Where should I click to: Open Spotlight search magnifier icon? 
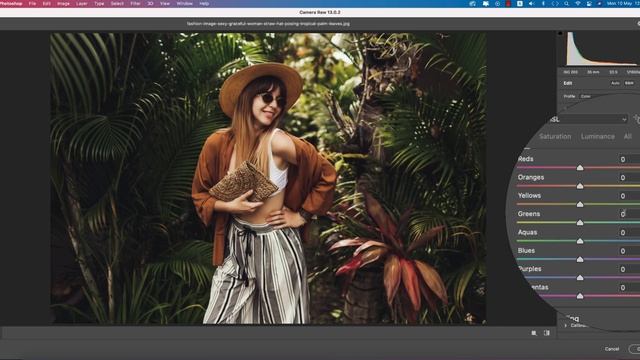(567, 4)
